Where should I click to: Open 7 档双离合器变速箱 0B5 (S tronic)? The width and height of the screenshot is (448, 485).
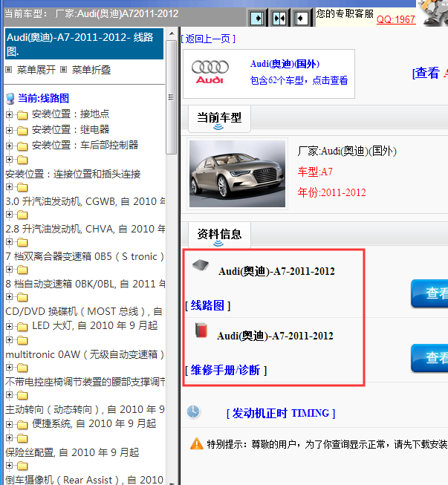coord(85,256)
